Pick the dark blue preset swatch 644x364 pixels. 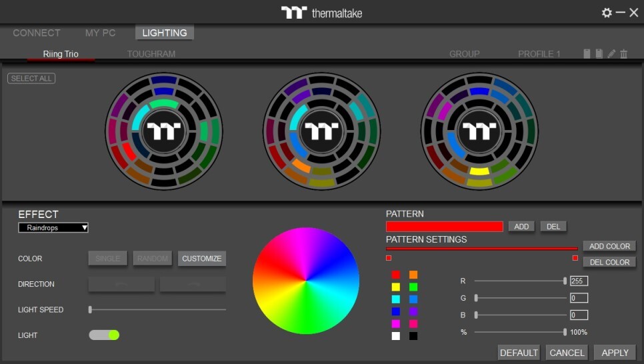point(396,311)
